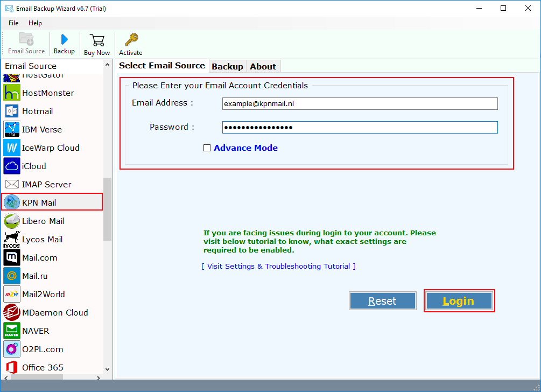Screen dimensions: 541x392
Task: Click the Advance Mode label link
Action: (x=245, y=148)
